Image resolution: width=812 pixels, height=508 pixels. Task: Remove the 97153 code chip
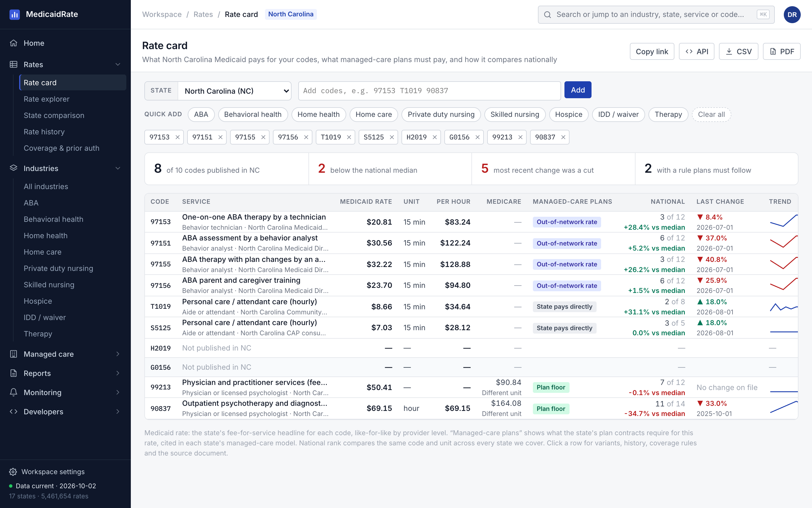click(178, 137)
